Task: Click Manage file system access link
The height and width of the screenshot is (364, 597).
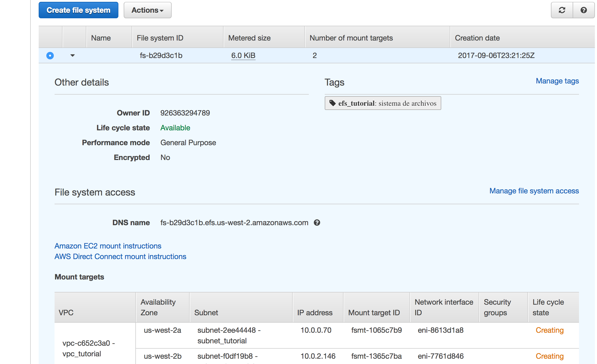Action: coord(534,191)
